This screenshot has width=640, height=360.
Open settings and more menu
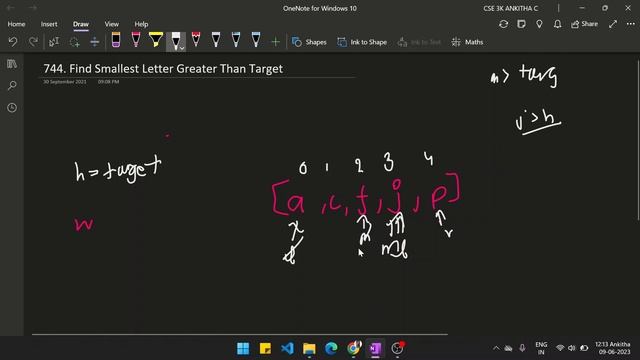[x=631, y=24]
